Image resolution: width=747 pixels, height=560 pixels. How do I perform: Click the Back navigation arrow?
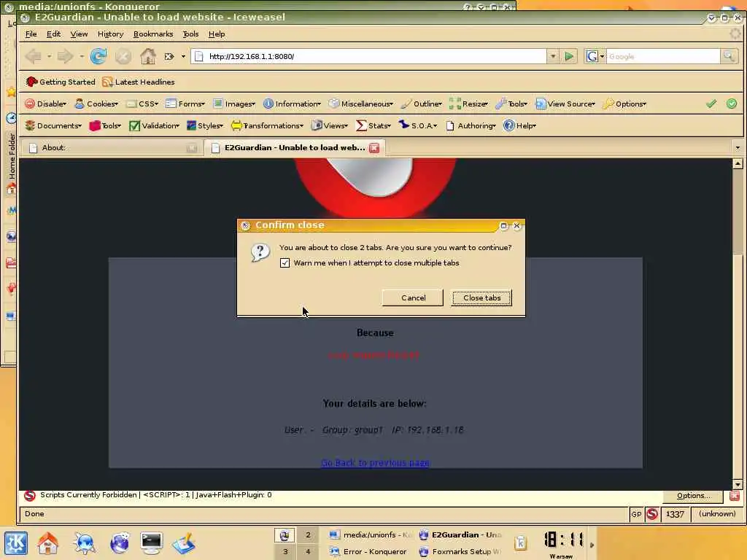pyautogui.click(x=34, y=56)
